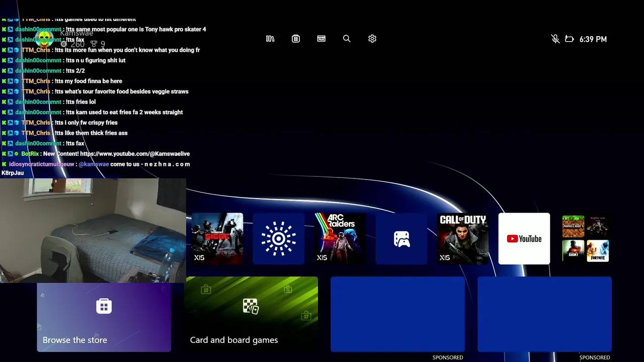This screenshot has width=644, height=362.
Task: Open the YouTube link in BotRix message
Action: tap(134, 154)
